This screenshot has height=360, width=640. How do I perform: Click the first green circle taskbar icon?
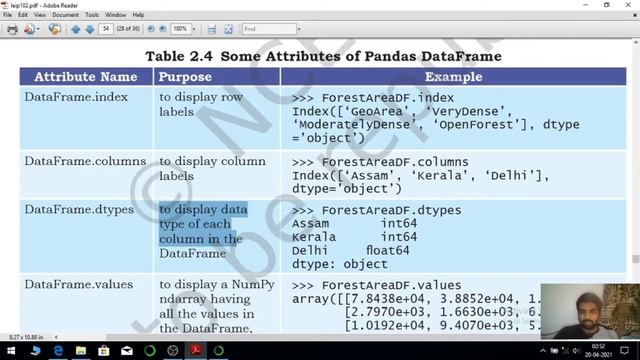coord(150,351)
